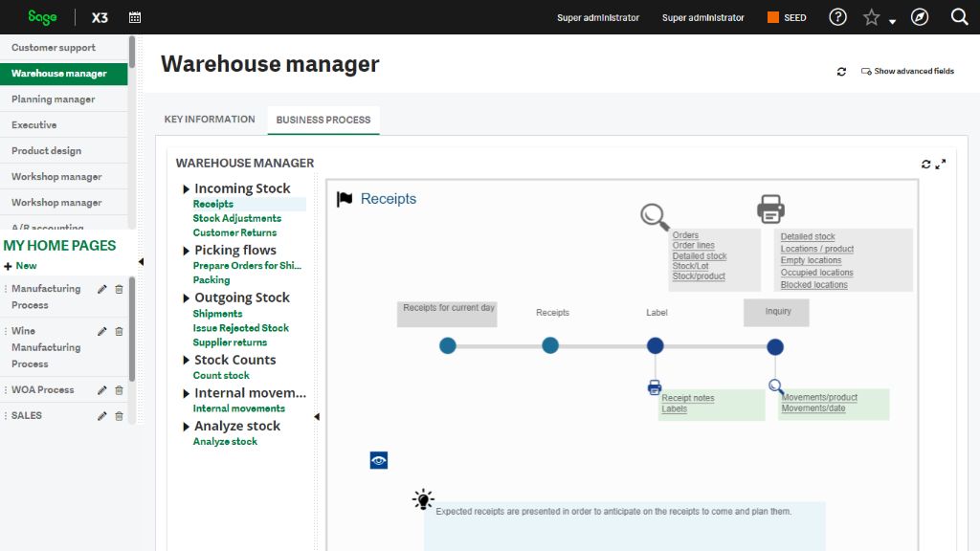Click the orange SEED folder indicator

tap(773, 17)
